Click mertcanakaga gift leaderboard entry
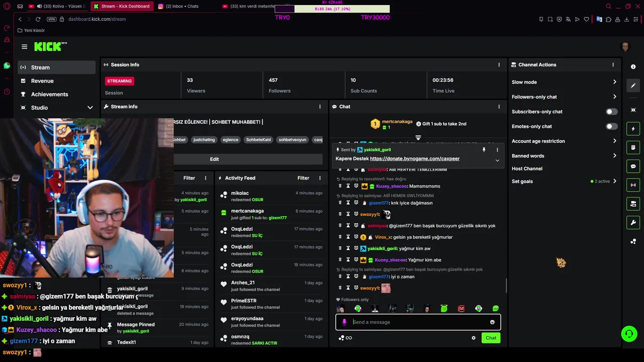This screenshot has width=644, height=362. (391, 124)
